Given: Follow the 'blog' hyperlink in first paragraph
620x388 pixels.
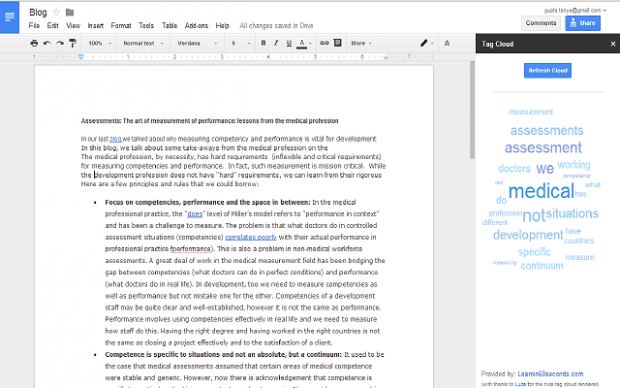Looking at the screenshot, I should [115, 139].
